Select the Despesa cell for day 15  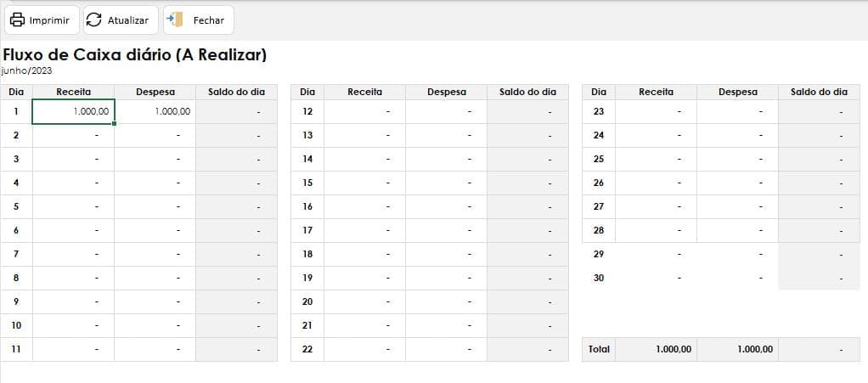coord(446,183)
